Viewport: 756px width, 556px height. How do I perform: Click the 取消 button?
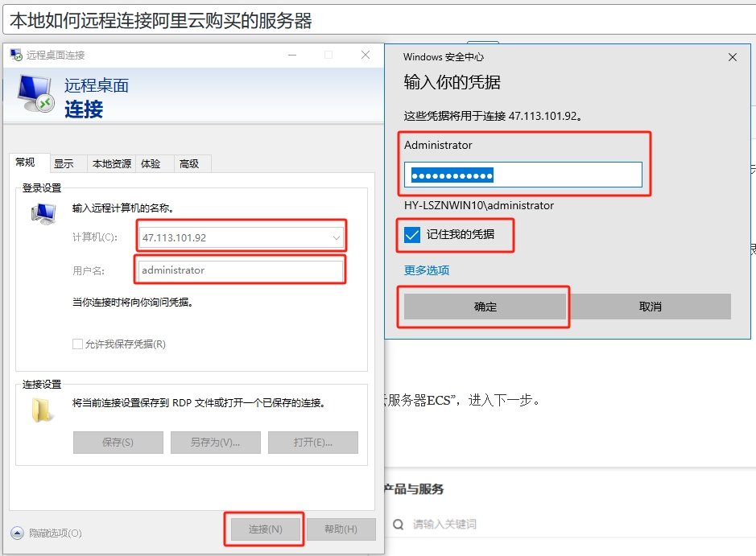(650, 307)
